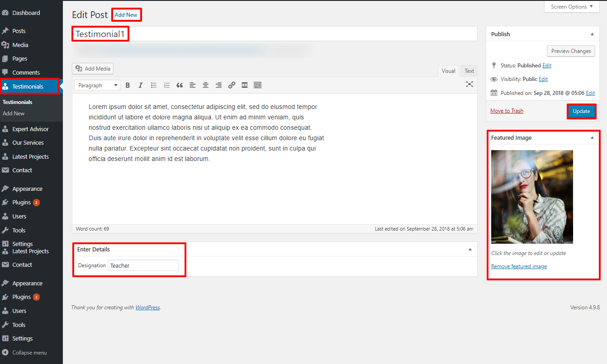607x364 pixels.
Task: Insert a bulleted list
Action: pos(154,85)
